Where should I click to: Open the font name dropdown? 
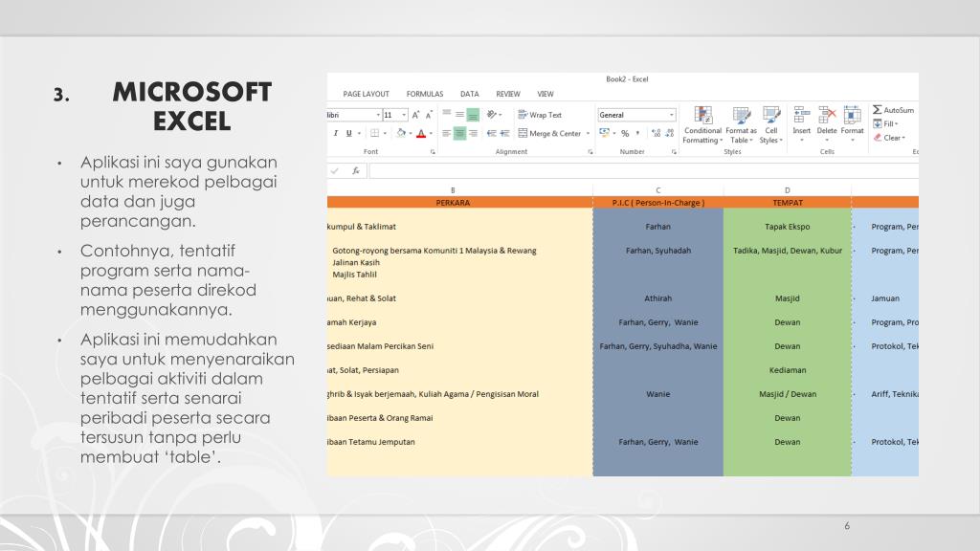coord(378,115)
